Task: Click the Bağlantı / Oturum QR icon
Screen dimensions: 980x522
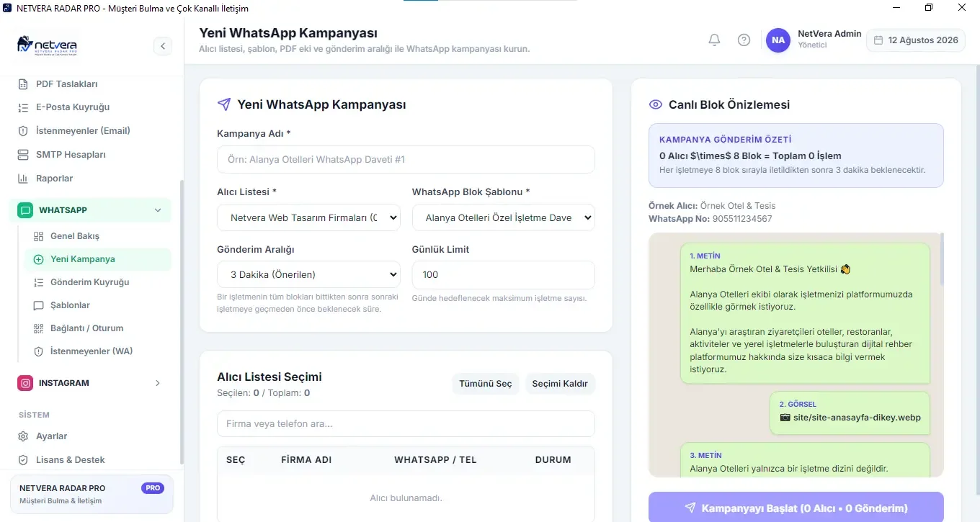Action: click(x=39, y=328)
